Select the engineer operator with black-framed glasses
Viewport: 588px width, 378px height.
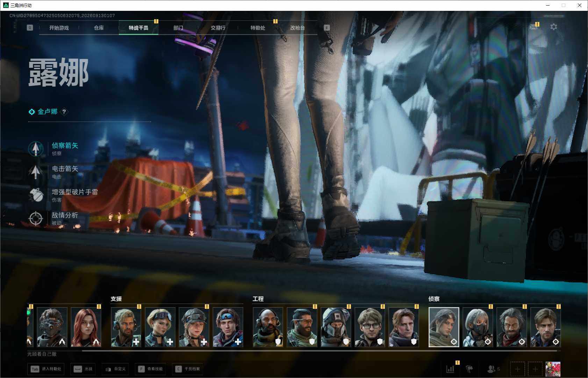coord(370,327)
